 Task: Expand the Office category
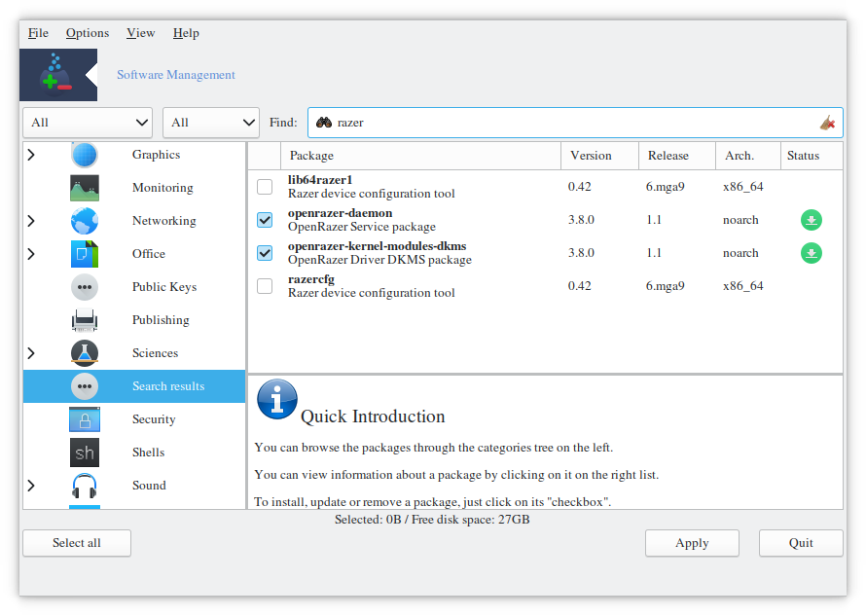point(31,254)
